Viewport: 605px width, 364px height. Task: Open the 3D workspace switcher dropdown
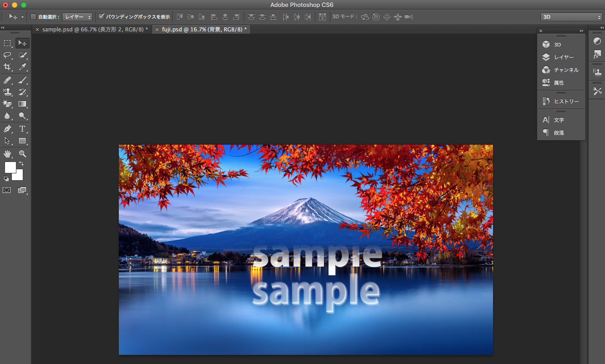(571, 17)
